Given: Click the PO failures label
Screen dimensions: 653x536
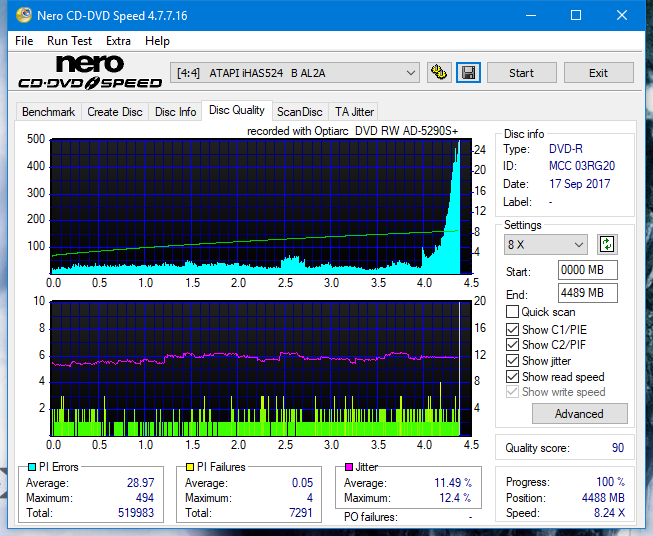Looking at the screenshot, I should 371,517.
